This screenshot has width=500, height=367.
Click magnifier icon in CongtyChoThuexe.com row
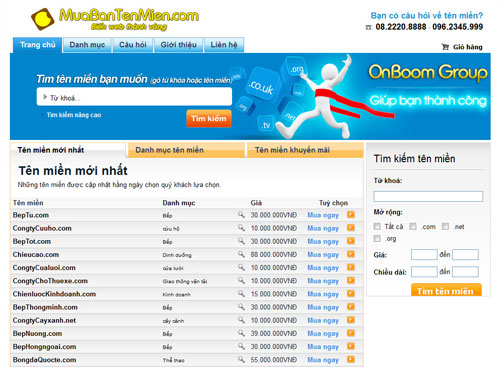(241, 280)
